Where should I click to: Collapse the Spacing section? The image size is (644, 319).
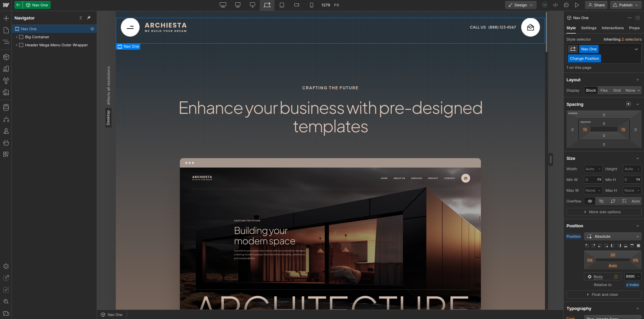[x=638, y=104]
